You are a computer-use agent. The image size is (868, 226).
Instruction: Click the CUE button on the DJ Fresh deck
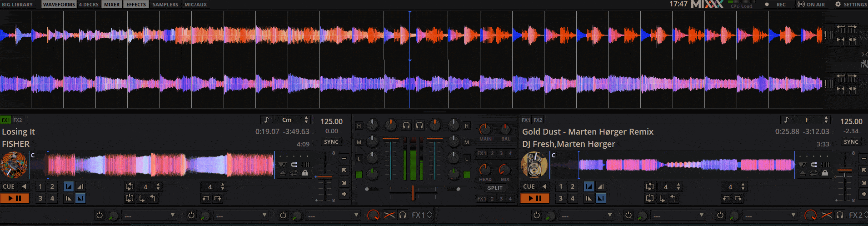[529, 186]
